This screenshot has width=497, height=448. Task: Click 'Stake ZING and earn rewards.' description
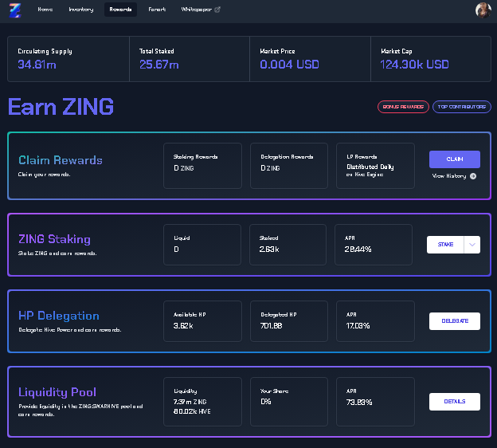pyautogui.click(x=57, y=253)
